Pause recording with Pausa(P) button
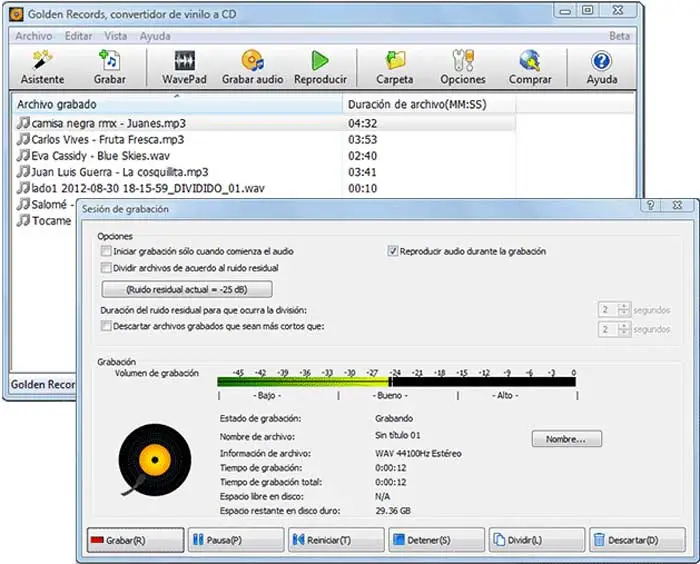 point(236,540)
